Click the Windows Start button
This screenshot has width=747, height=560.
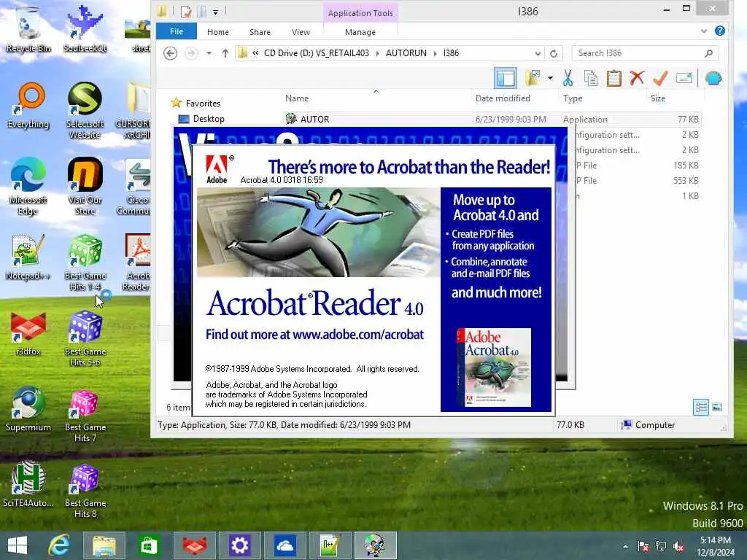tap(18, 545)
